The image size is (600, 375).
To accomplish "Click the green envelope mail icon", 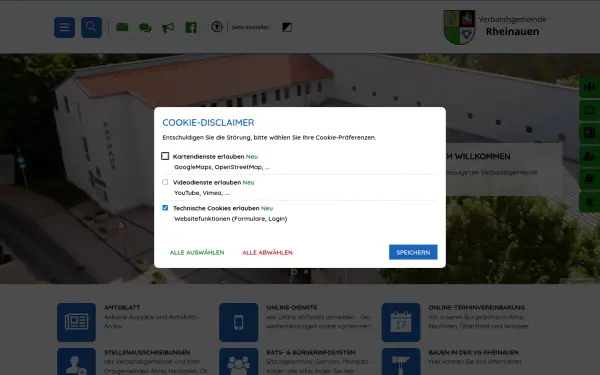I will point(122,27).
